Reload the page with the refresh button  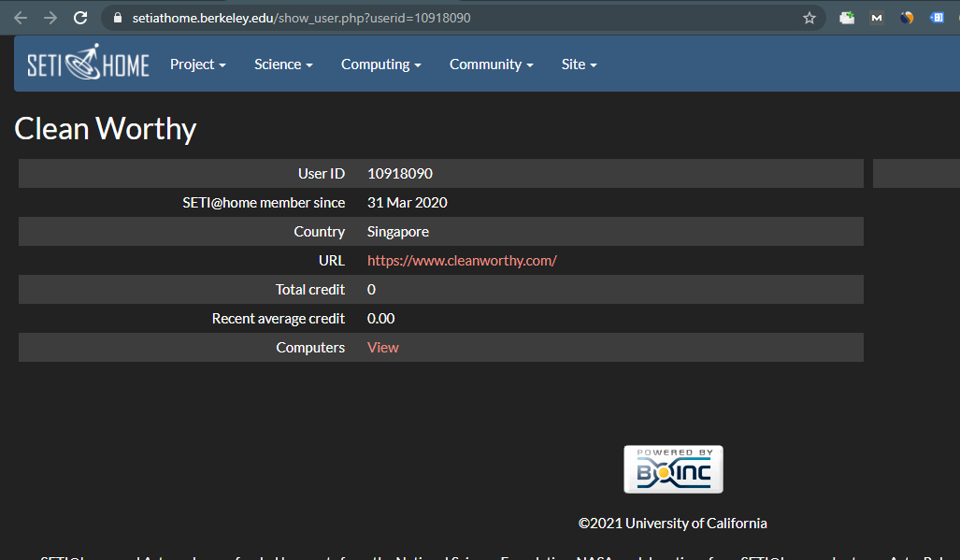(80, 18)
